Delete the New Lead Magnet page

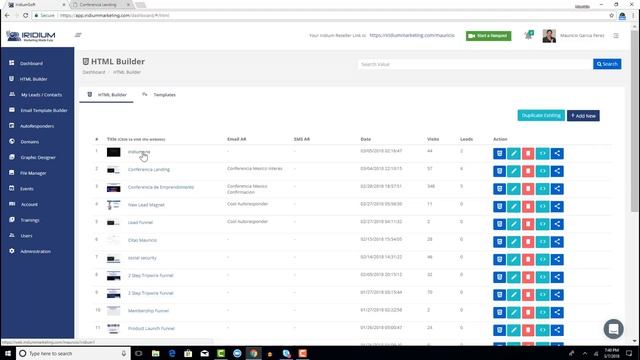pos(528,206)
